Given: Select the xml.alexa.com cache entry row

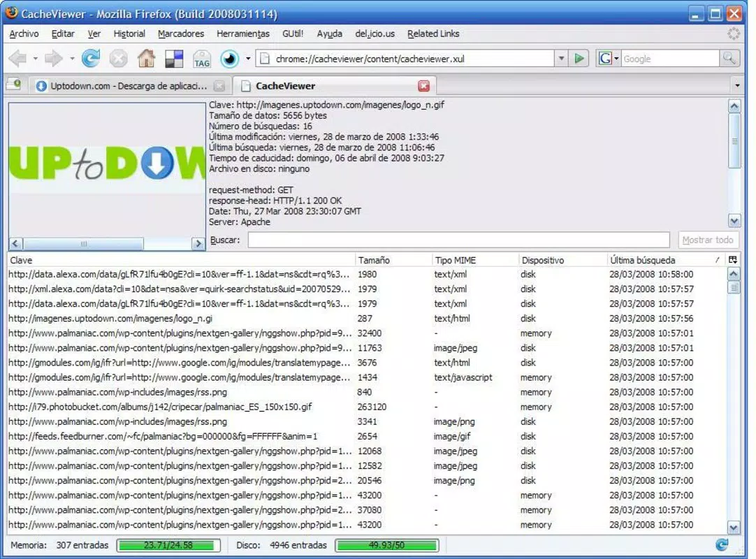Looking at the screenshot, I should (366, 289).
